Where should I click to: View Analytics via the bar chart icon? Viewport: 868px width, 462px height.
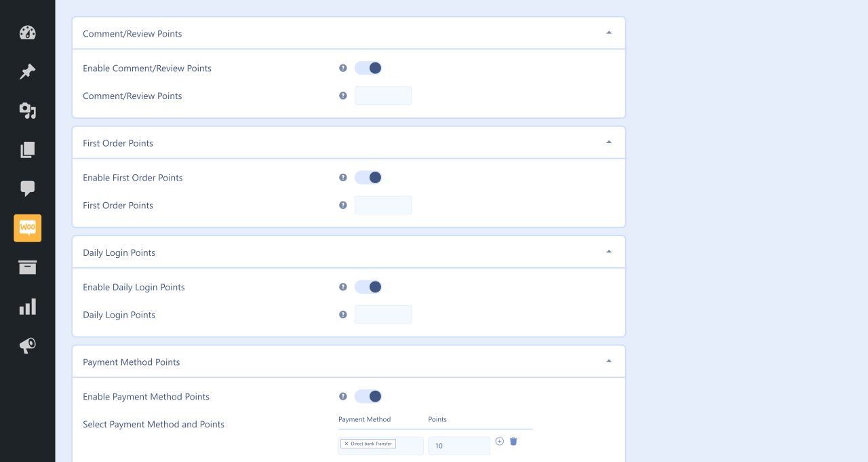pos(27,307)
